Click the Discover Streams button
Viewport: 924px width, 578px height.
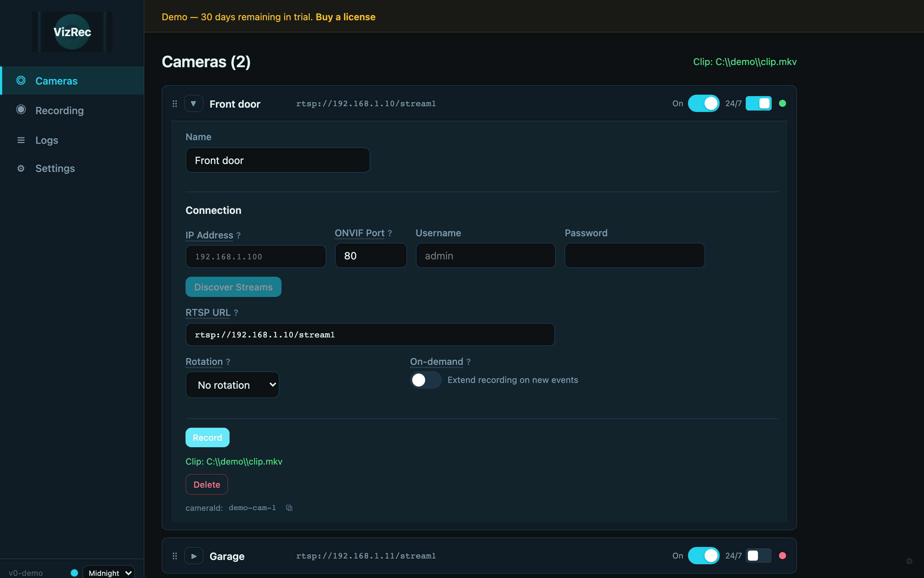(x=233, y=287)
